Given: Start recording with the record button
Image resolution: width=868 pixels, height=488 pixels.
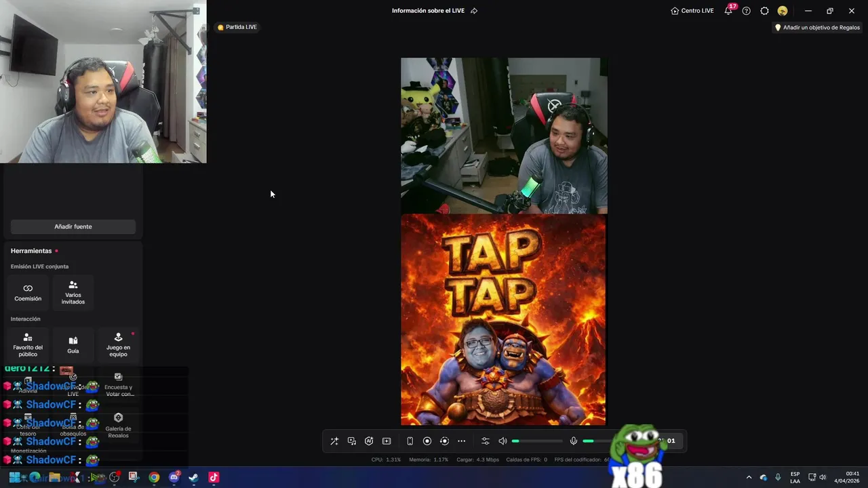Looking at the screenshot, I should coord(427,441).
